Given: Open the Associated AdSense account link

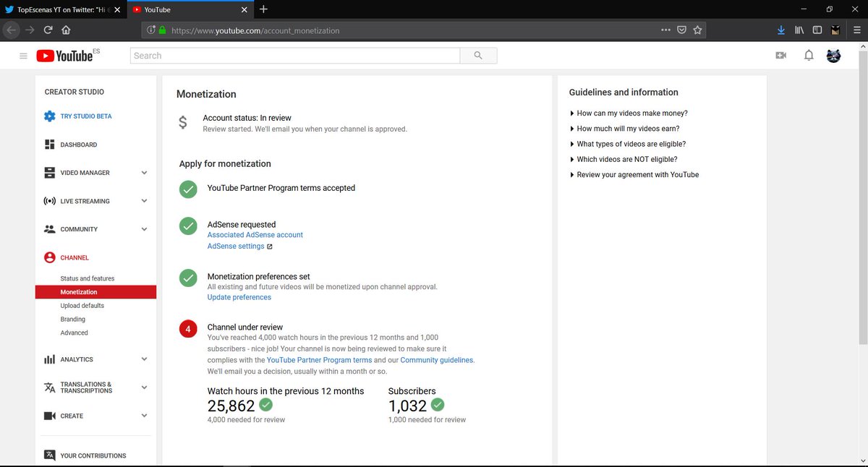Looking at the screenshot, I should 255,235.
